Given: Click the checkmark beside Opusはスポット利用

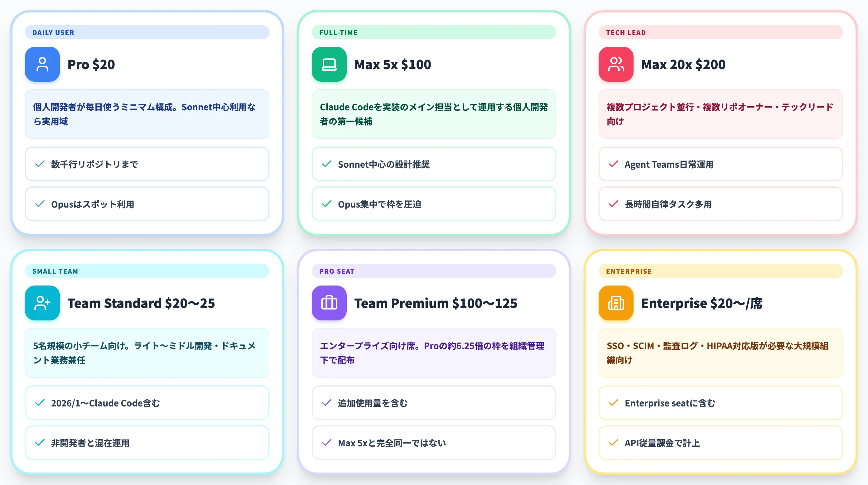Looking at the screenshot, I should 40,204.
